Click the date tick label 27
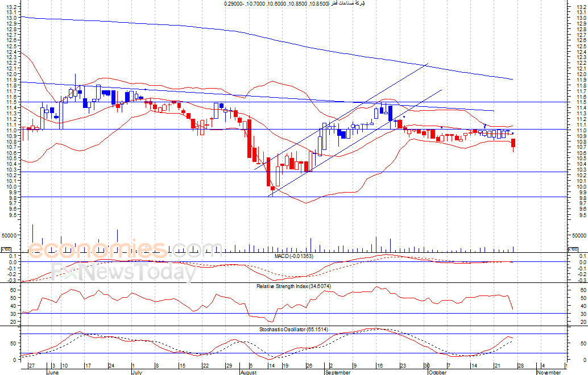This screenshot has height=375, width=588. click(31, 366)
